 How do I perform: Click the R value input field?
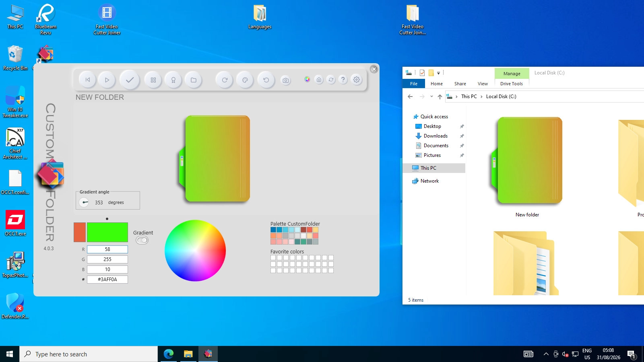(x=107, y=249)
